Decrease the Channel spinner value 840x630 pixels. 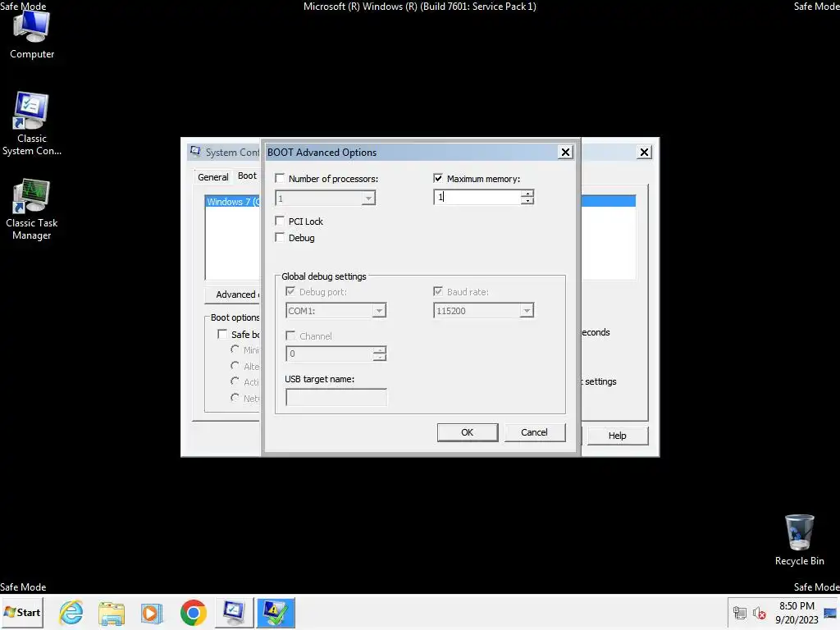click(380, 357)
